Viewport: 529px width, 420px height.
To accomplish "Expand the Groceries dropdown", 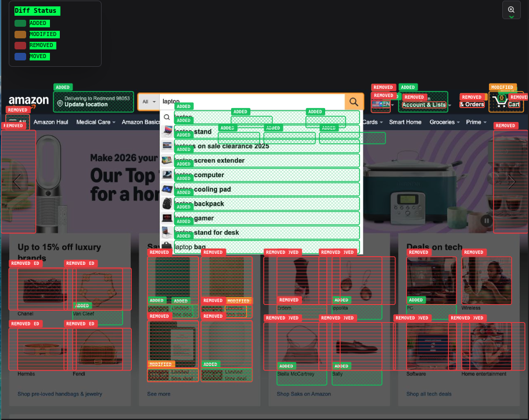I will [444, 123].
